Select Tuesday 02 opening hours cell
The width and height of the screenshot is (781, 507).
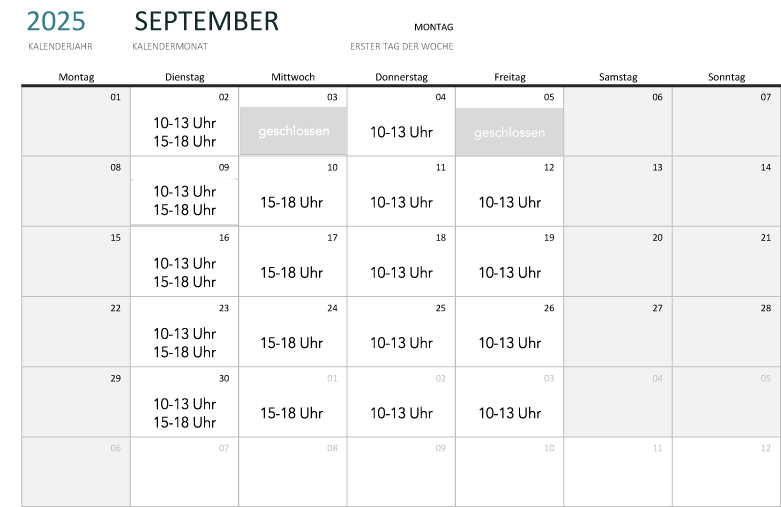pos(185,132)
